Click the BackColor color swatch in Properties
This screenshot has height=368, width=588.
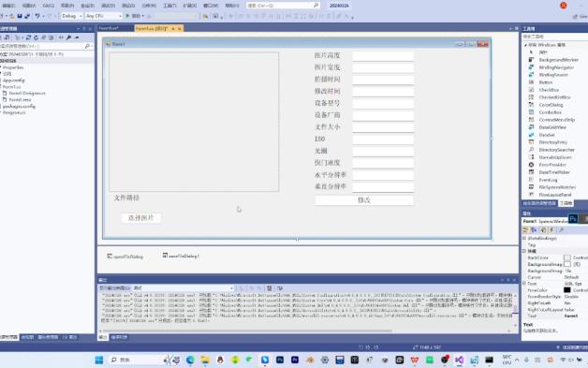[x=567, y=258]
